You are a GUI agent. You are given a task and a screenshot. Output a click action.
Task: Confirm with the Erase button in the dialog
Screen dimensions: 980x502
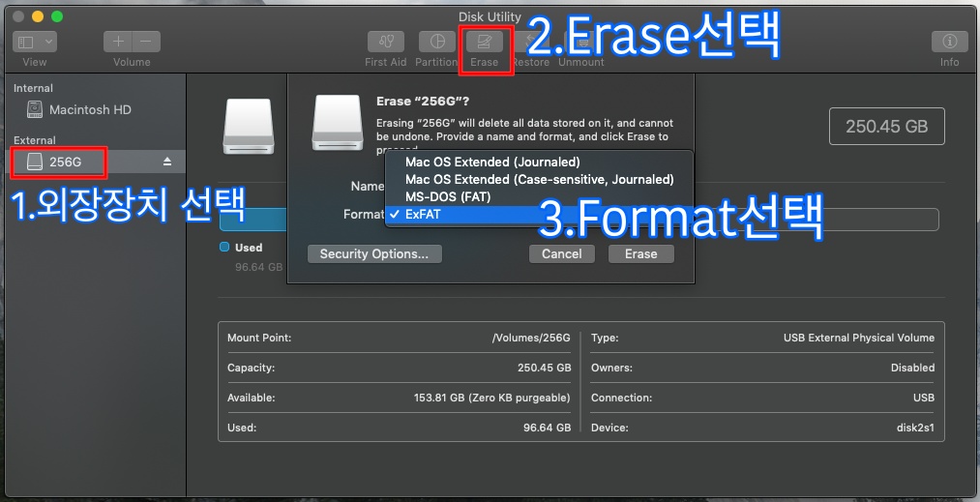pyautogui.click(x=641, y=253)
